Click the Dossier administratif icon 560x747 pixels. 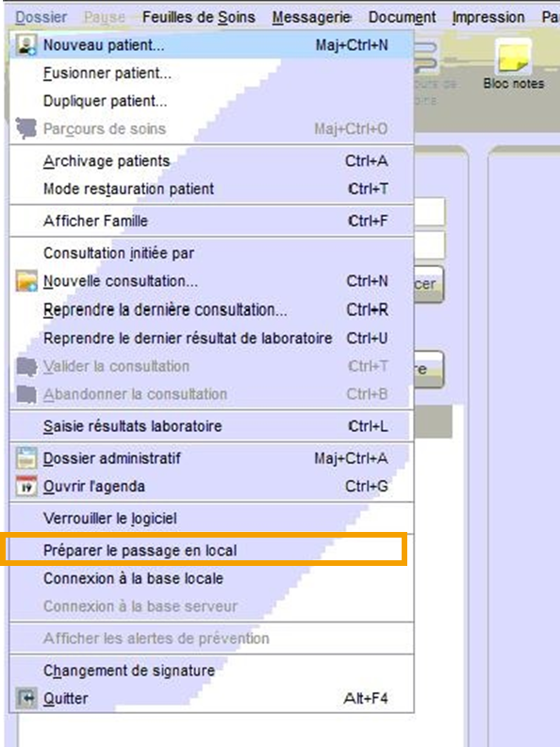[26, 457]
